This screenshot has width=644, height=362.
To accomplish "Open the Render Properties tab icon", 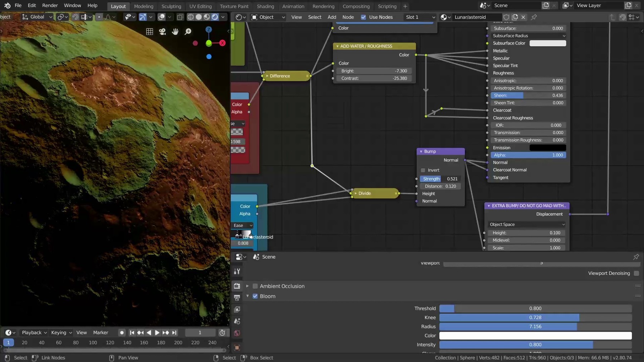I will tap(237, 286).
